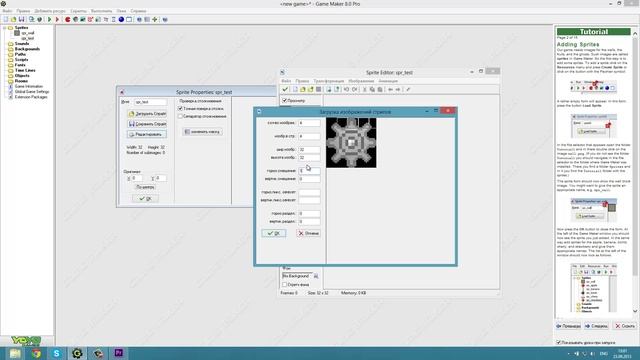The width and height of the screenshot is (640, 360).
Task: Click the Create Sound icon
Action: pyautogui.click(x=76, y=19)
